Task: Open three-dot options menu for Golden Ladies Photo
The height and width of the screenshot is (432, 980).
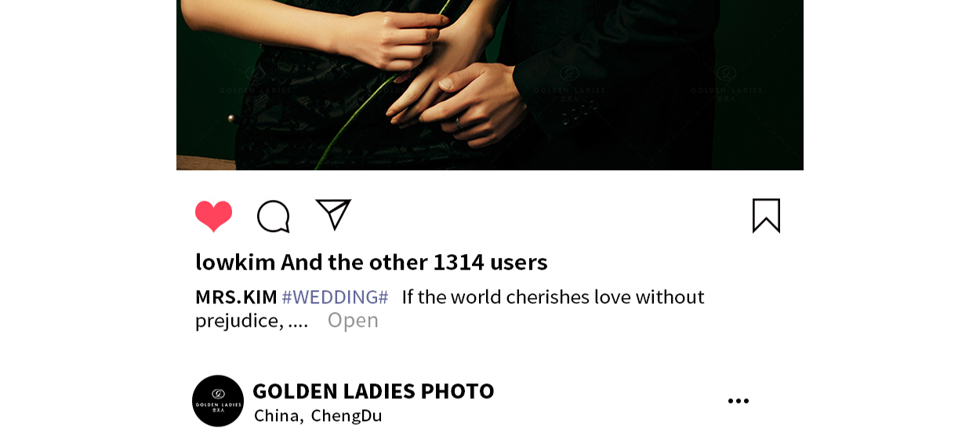Action: pos(738,401)
